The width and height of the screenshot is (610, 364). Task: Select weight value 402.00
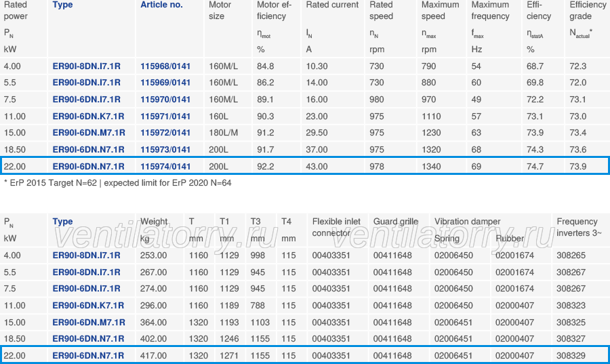click(153, 339)
